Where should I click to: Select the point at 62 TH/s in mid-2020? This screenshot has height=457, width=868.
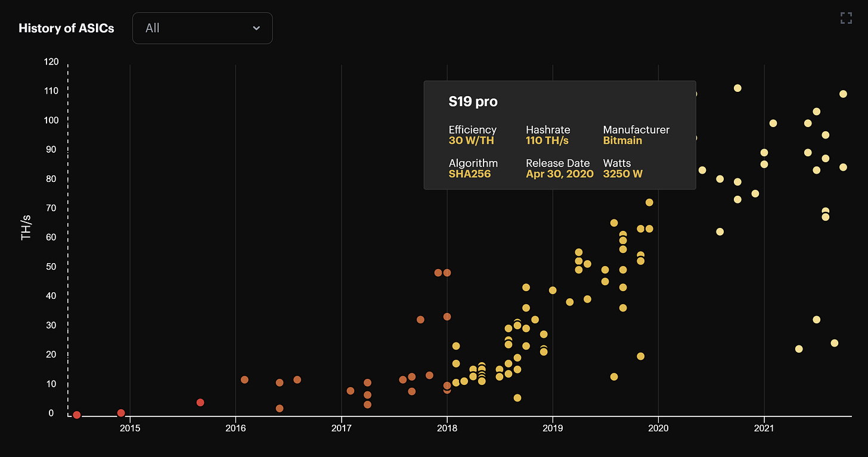pyautogui.click(x=720, y=231)
